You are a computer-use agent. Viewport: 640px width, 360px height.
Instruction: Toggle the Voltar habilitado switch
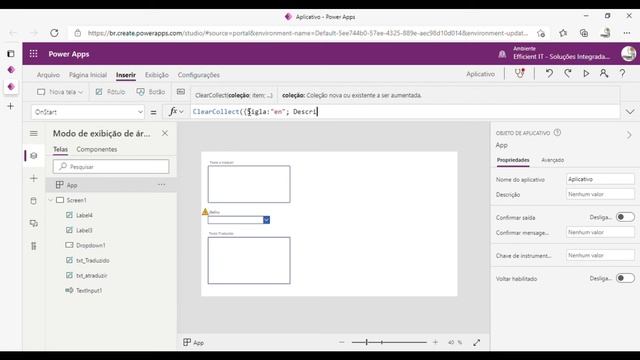[x=625, y=278]
